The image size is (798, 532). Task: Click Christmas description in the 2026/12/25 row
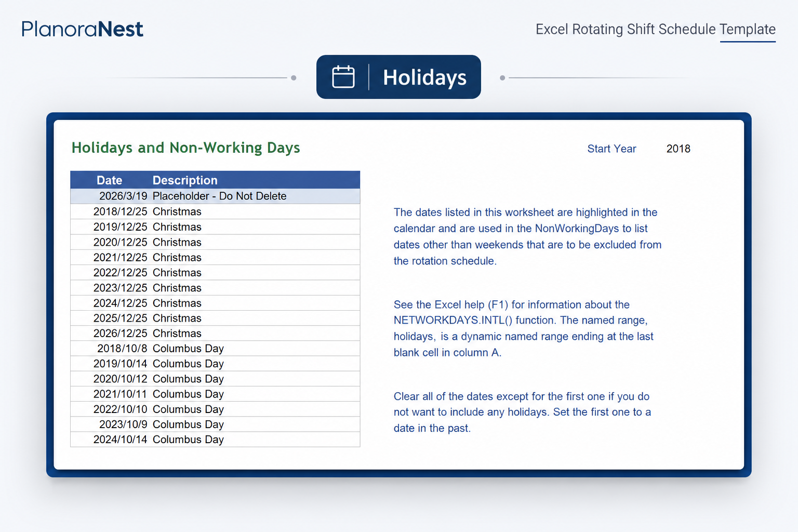point(177,333)
